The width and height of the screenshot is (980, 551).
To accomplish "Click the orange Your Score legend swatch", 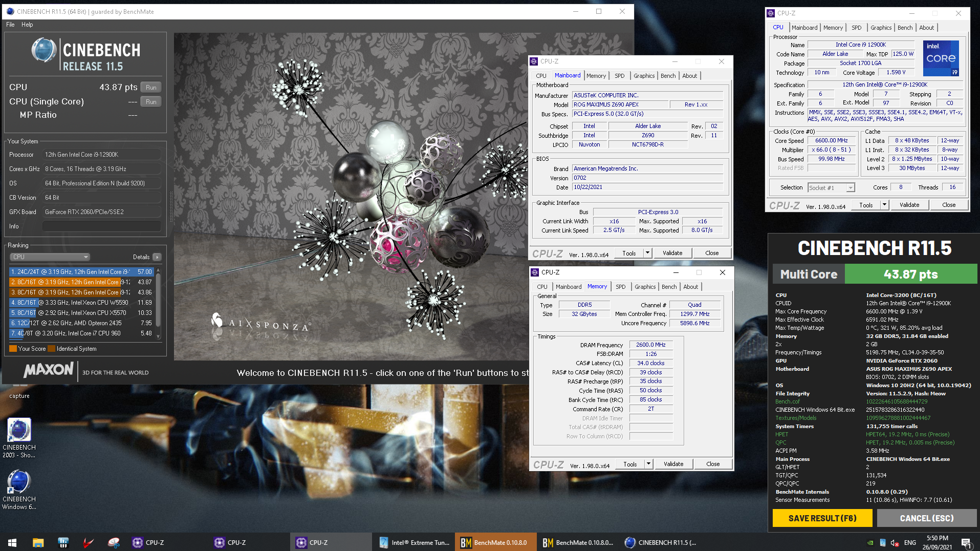I will pyautogui.click(x=13, y=349).
